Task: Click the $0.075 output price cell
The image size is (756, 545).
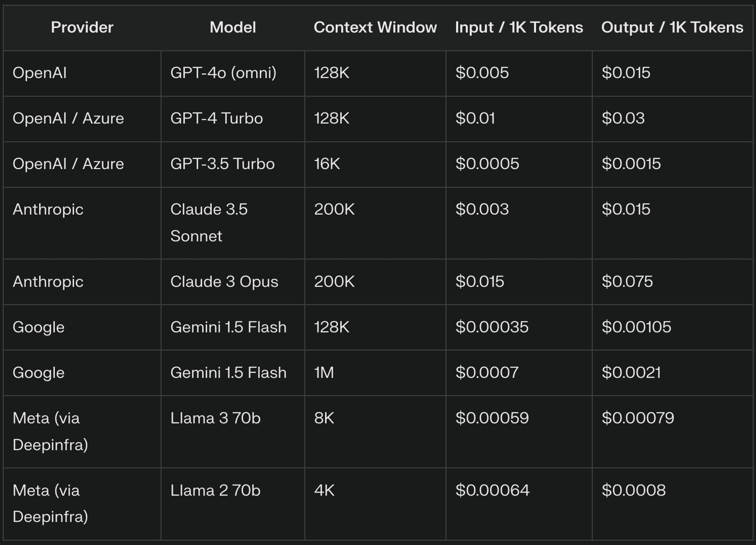Action: point(672,282)
